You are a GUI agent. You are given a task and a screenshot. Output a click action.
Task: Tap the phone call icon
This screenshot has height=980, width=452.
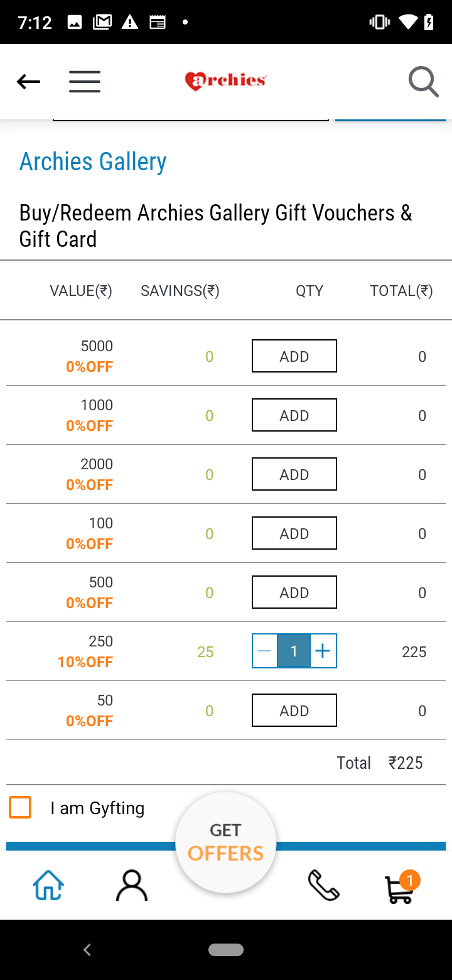[323, 886]
